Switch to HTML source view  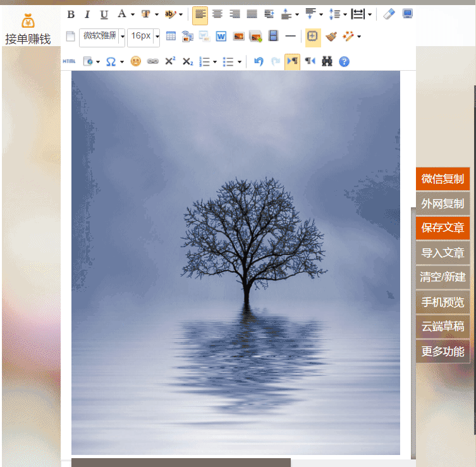(69, 61)
